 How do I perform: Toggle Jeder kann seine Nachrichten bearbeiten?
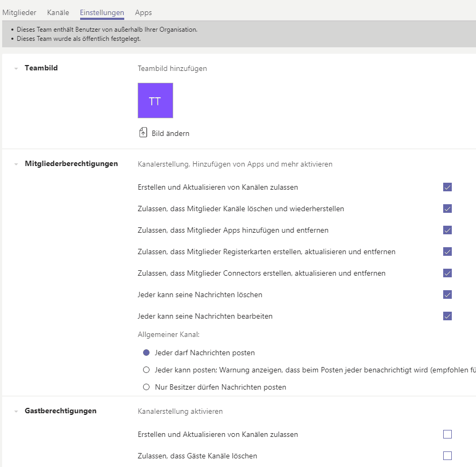point(447,317)
